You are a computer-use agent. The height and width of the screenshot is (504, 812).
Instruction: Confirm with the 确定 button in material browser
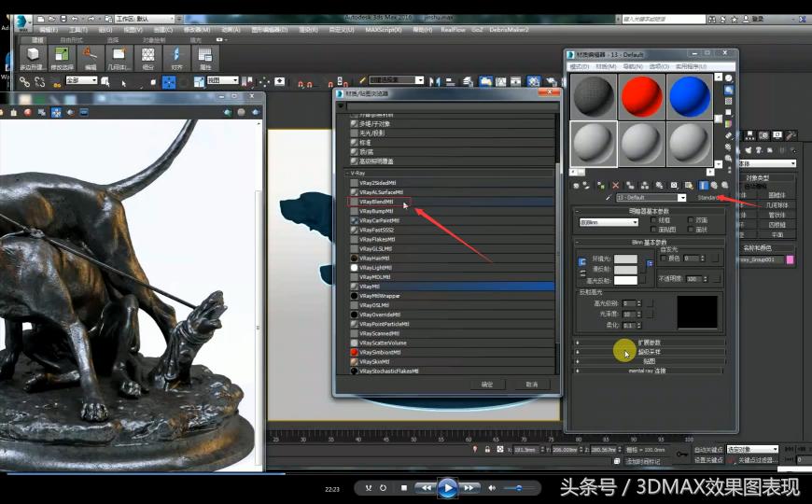[487, 385]
